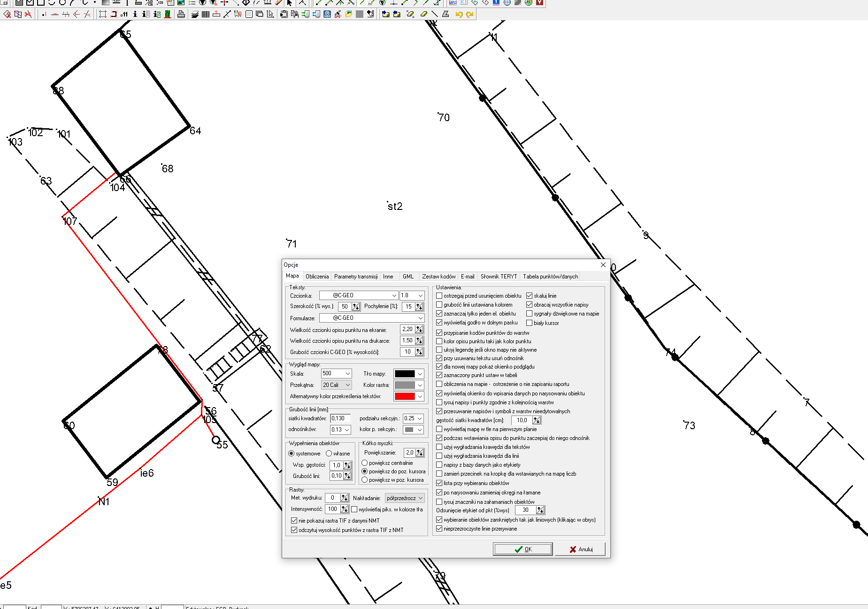The image size is (868, 609).
Task: Click the '.11' point numbering toolbar icon
Action: (124, 14)
